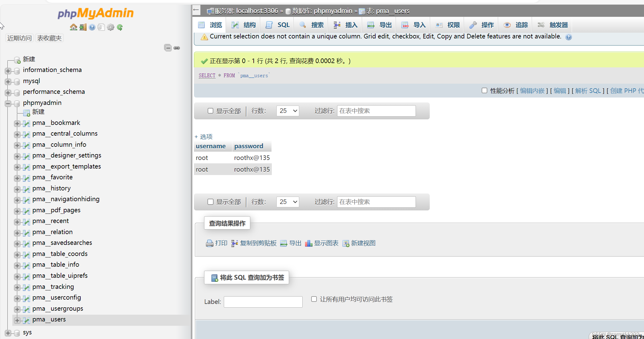Screen dimensions: 644x339
Task: Click the 编辑内嵌 inline edit link
Action: 532,91
